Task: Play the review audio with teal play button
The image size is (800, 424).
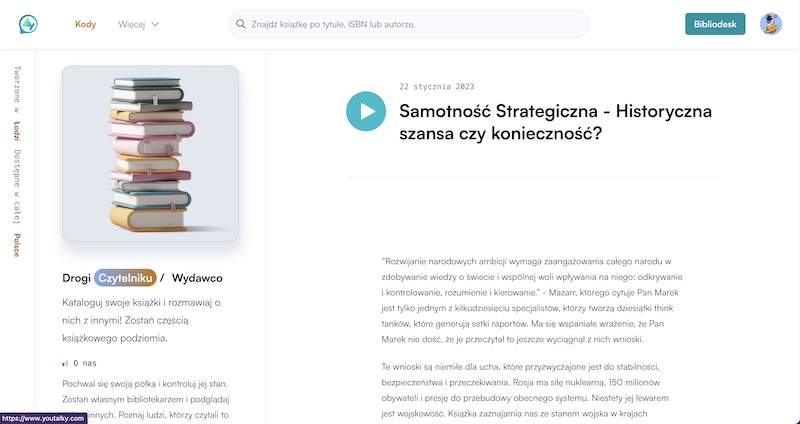Action: coord(366,111)
